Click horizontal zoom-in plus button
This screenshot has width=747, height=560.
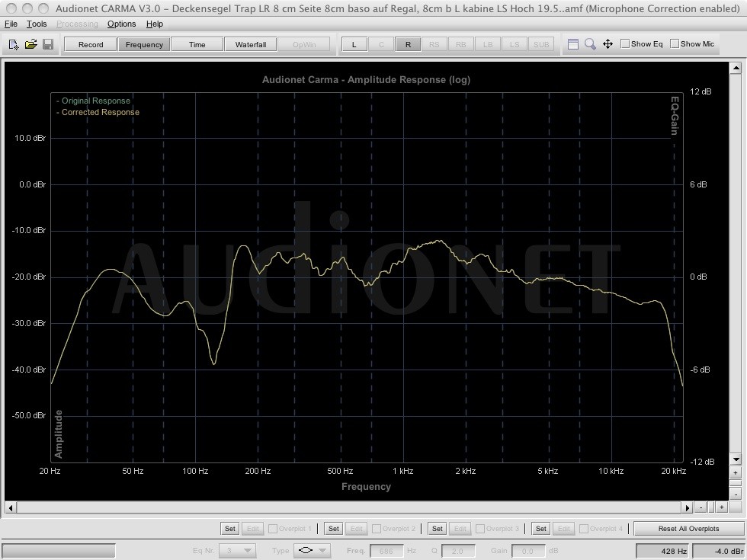pos(721,507)
